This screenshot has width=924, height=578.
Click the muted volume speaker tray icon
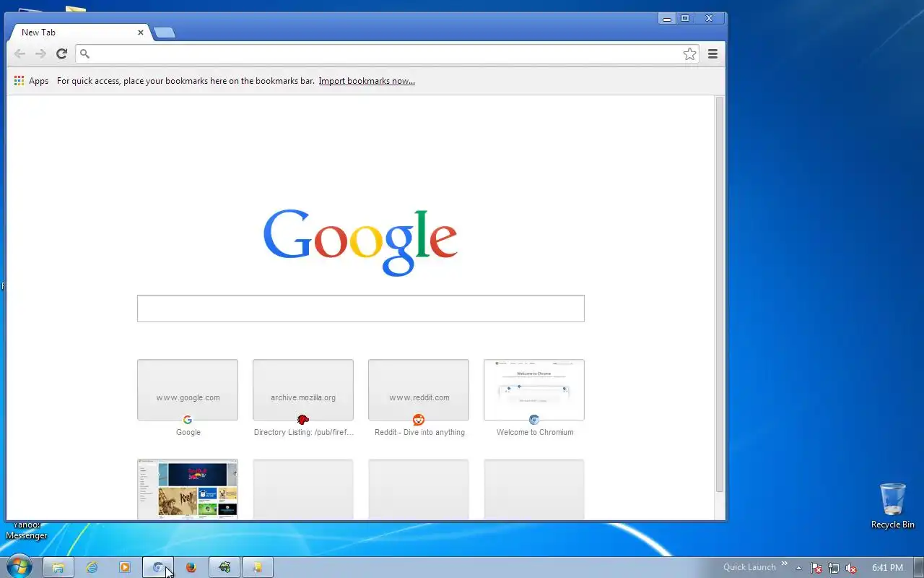pyautogui.click(x=851, y=568)
